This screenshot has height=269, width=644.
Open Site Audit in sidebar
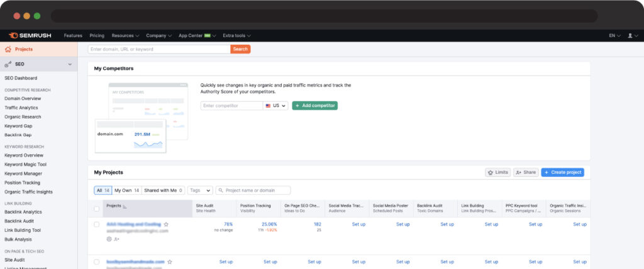pos(14,260)
